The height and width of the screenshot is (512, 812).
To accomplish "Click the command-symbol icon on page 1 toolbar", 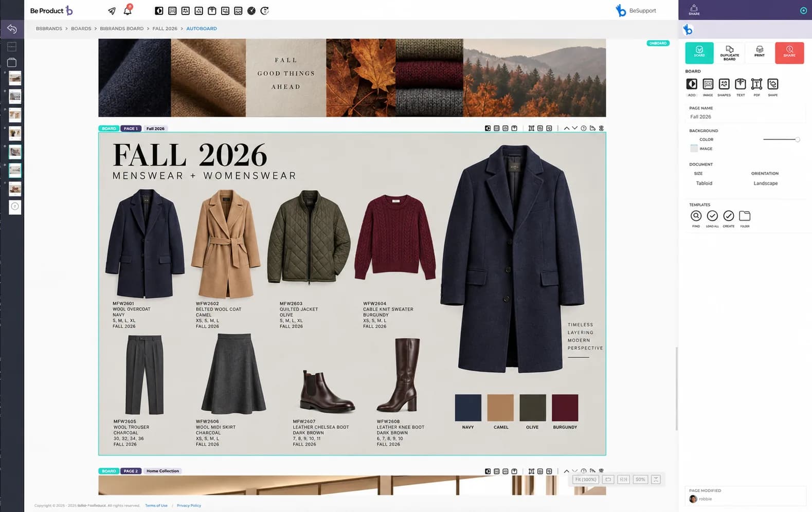I will click(x=601, y=129).
